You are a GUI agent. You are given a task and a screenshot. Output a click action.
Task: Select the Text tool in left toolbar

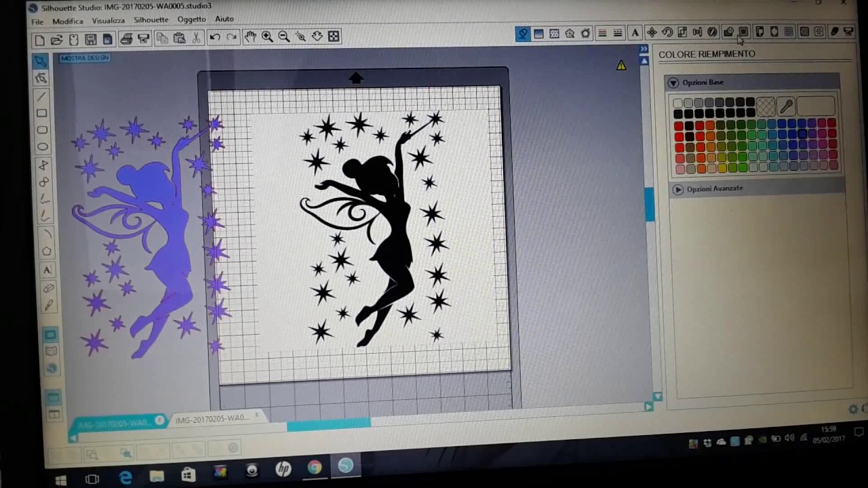click(x=47, y=270)
